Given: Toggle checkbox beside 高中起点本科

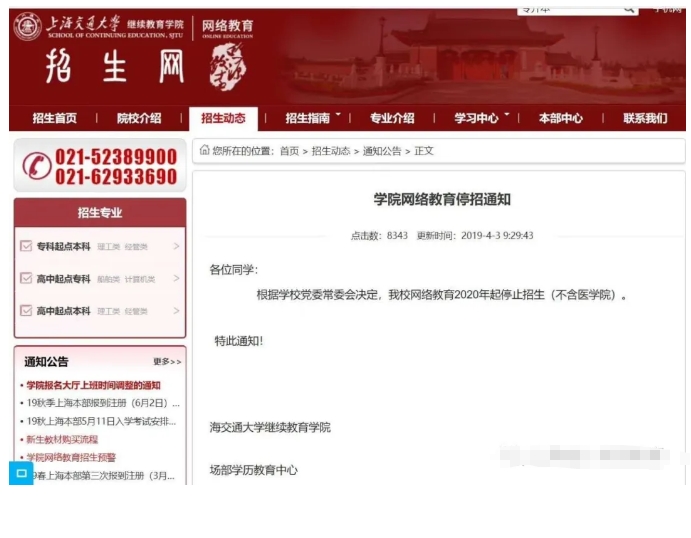Looking at the screenshot, I should [26, 310].
